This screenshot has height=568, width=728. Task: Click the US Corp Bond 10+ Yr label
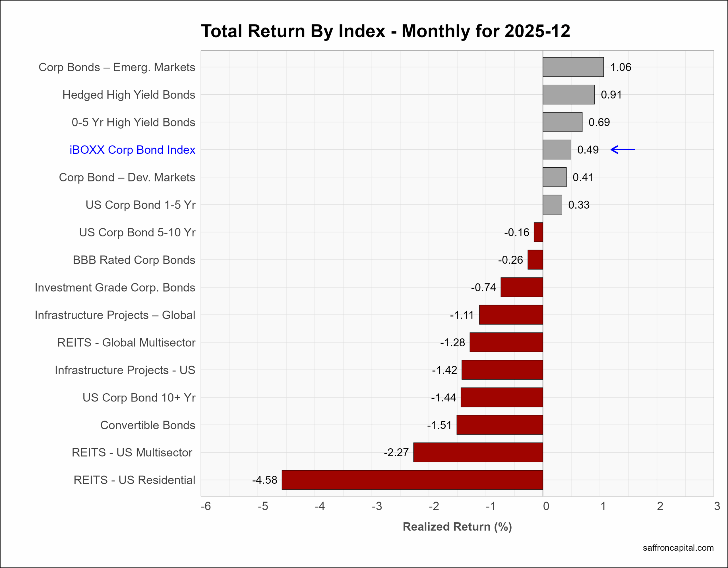tap(139, 398)
